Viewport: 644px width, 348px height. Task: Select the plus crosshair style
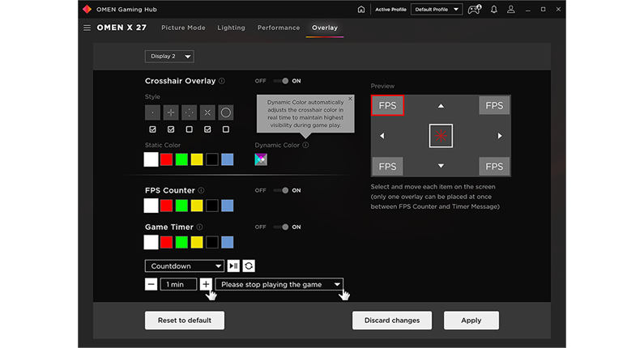pyautogui.click(x=171, y=112)
